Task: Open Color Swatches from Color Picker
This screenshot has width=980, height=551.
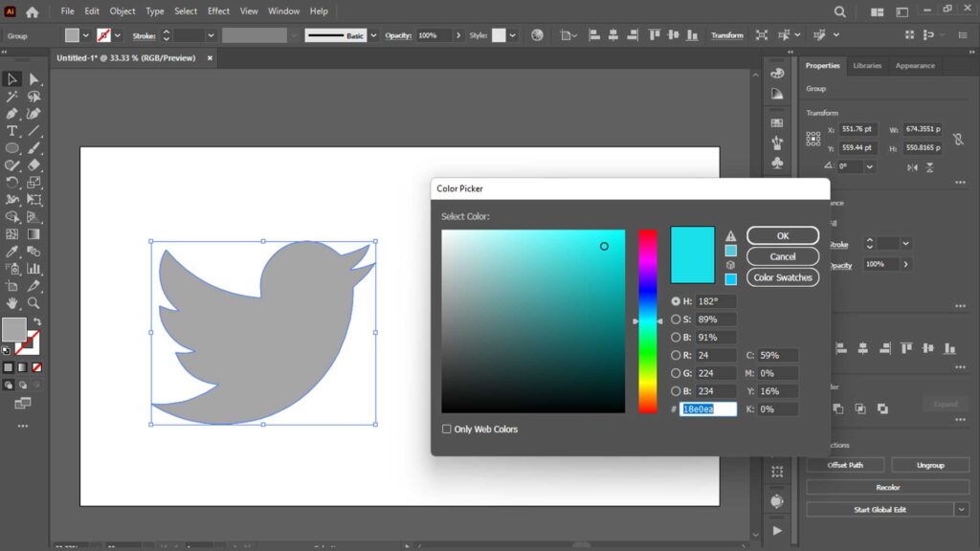Action: click(x=783, y=277)
